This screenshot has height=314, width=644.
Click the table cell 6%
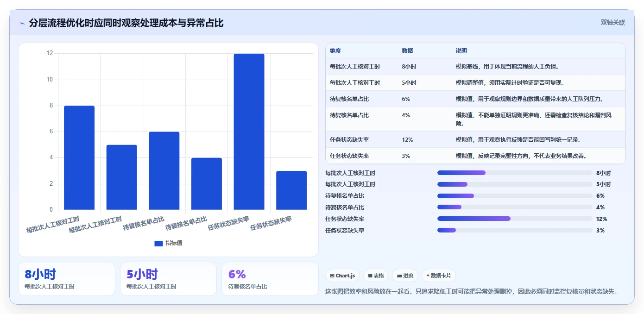406,99
